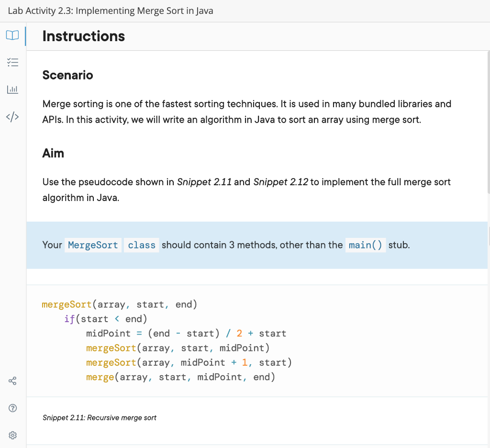This screenshot has width=490, height=448.
Task: Open the bar chart stats icon
Action: 12,90
